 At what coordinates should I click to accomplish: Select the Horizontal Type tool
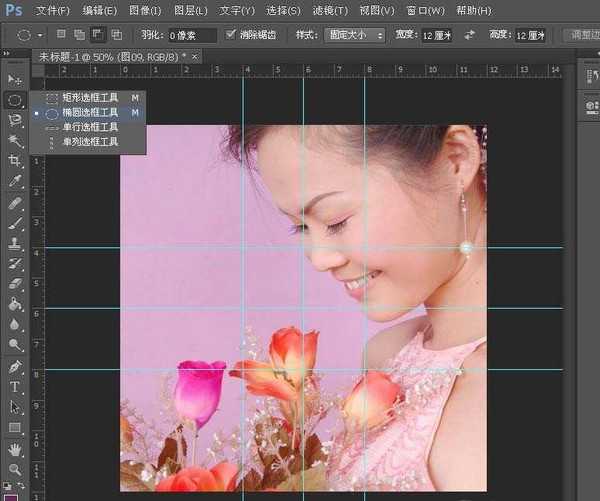coord(14,387)
